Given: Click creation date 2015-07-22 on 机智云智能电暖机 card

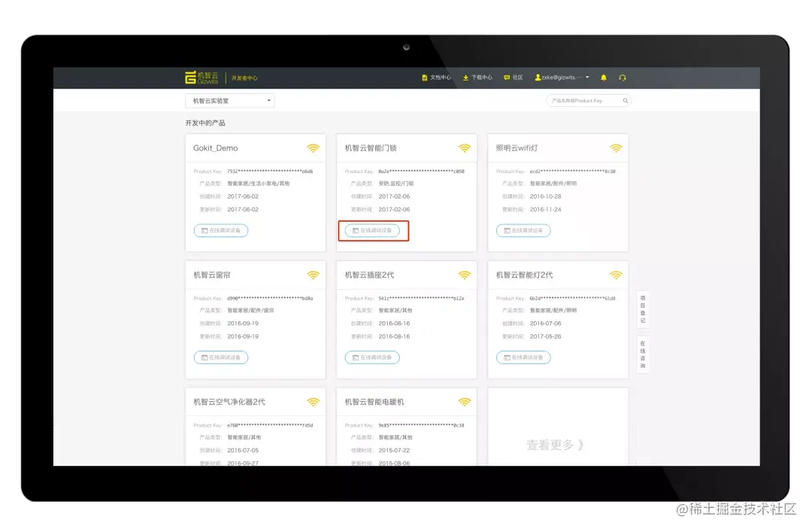Looking at the screenshot, I should point(394,451).
